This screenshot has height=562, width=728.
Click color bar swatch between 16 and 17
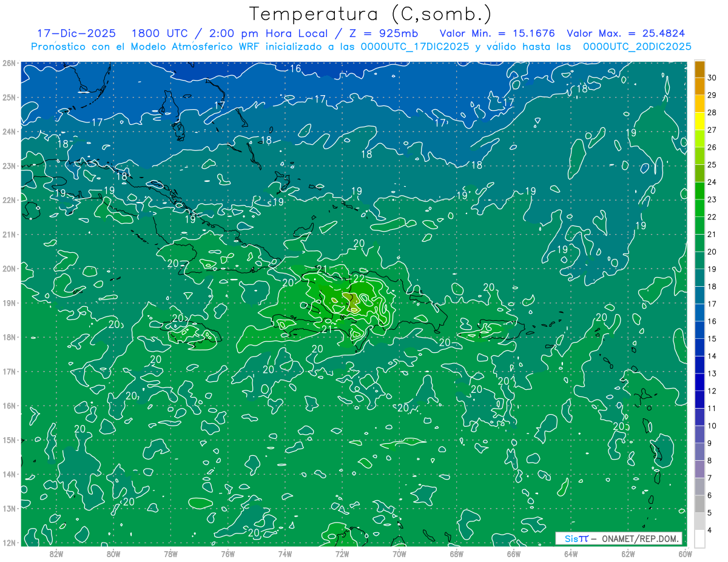699,312
